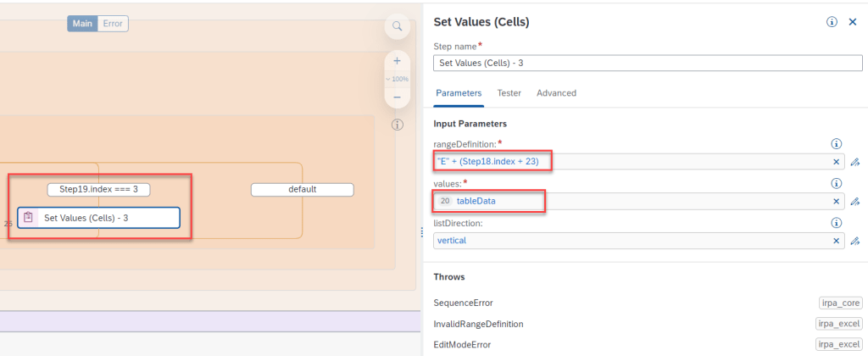Screen dimensions: 868x356
Task: Open expression editor for rangeDefinition
Action: click(x=855, y=162)
